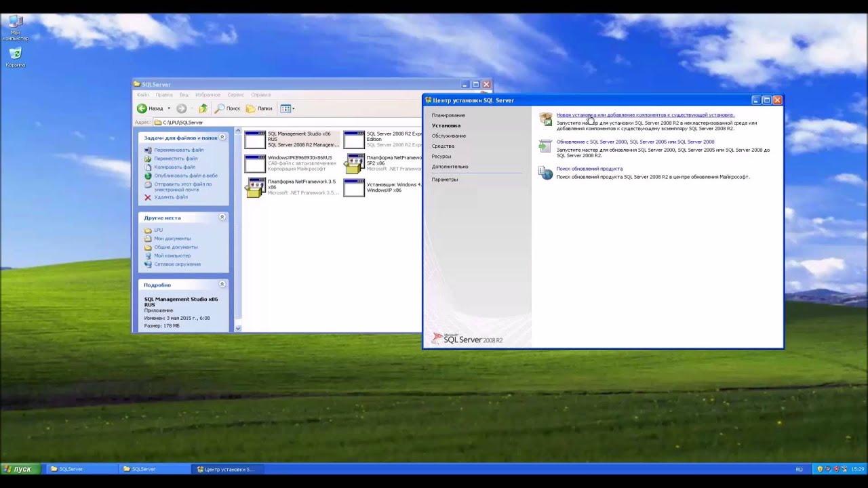Open the Правка menu in Explorer
This screenshot has height=488, width=868.
coord(163,95)
